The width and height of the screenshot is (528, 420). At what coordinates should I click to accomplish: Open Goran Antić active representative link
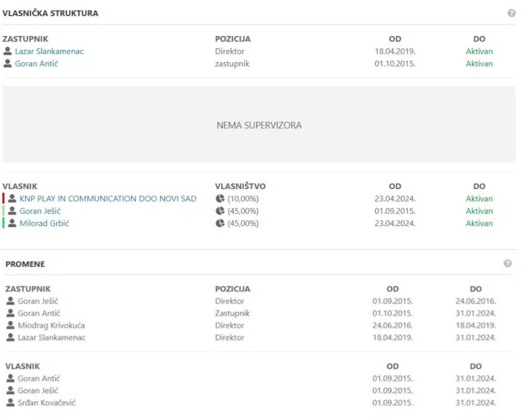[36, 63]
